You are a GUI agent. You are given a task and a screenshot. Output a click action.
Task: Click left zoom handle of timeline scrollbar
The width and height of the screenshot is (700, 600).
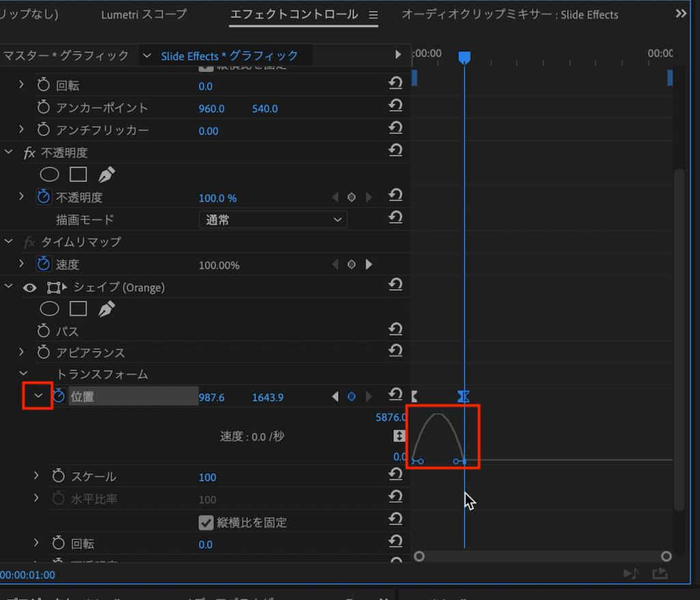(x=419, y=556)
